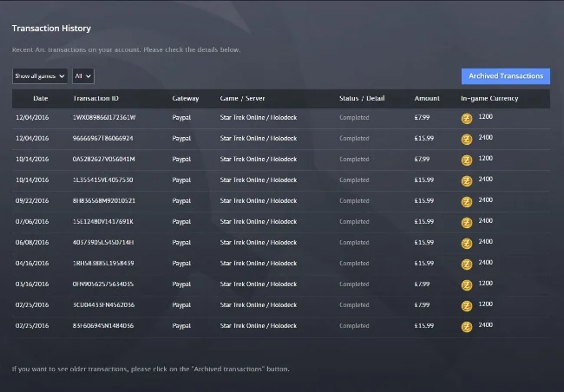Click 'Star Trek Online / Holodeck' in the 06/08/2016 row
The width and height of the screenshot is (564, 392).
(259, 243)
